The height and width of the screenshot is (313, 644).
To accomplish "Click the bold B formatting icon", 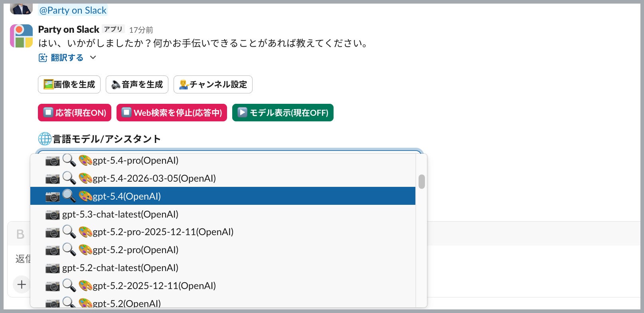I will [20, 234].
